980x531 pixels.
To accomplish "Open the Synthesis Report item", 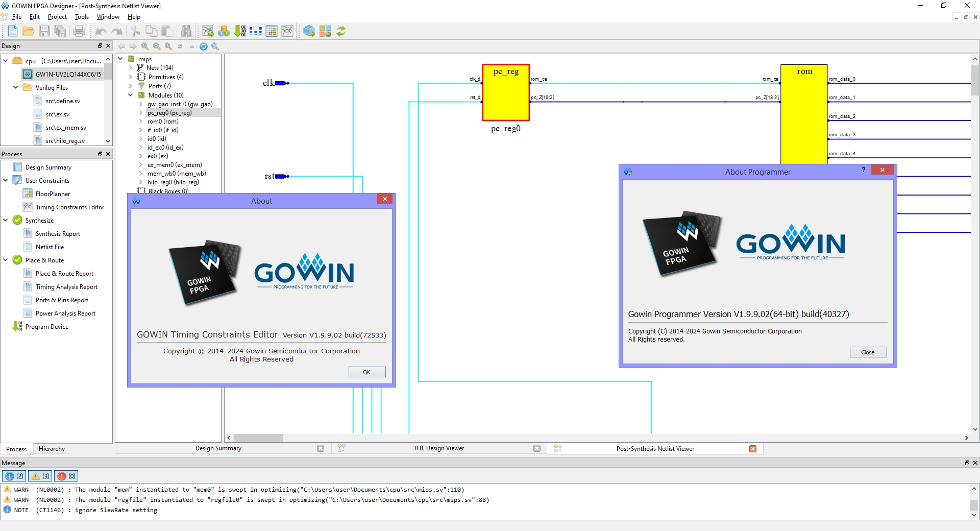I will point(58,233).
